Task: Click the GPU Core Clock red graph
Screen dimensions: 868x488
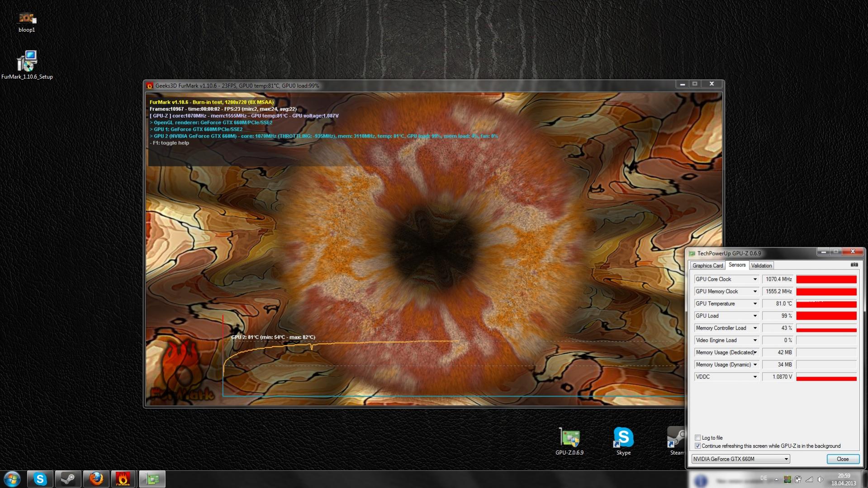Action: [x=826, y=280]
